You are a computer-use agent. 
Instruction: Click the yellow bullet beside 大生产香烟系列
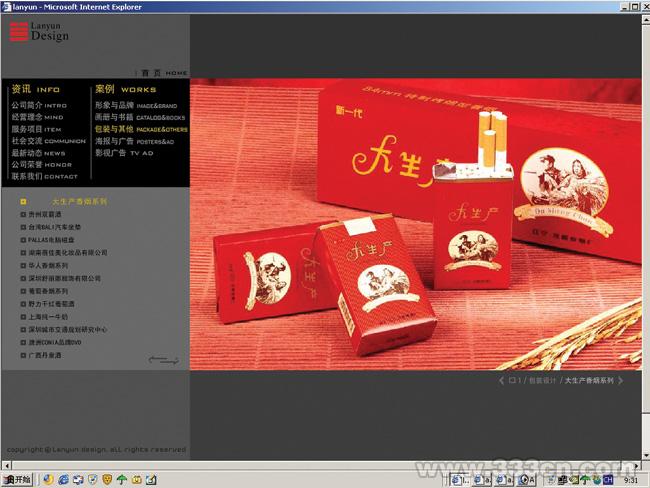[24, 201]
